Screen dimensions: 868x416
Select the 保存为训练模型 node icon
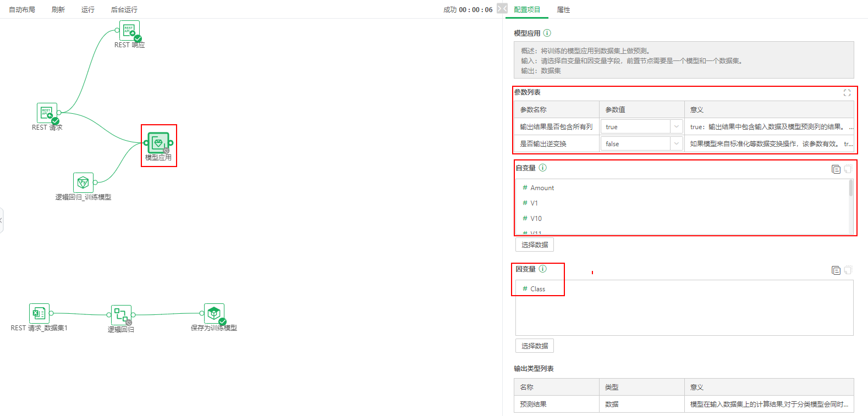coord(214,313)
